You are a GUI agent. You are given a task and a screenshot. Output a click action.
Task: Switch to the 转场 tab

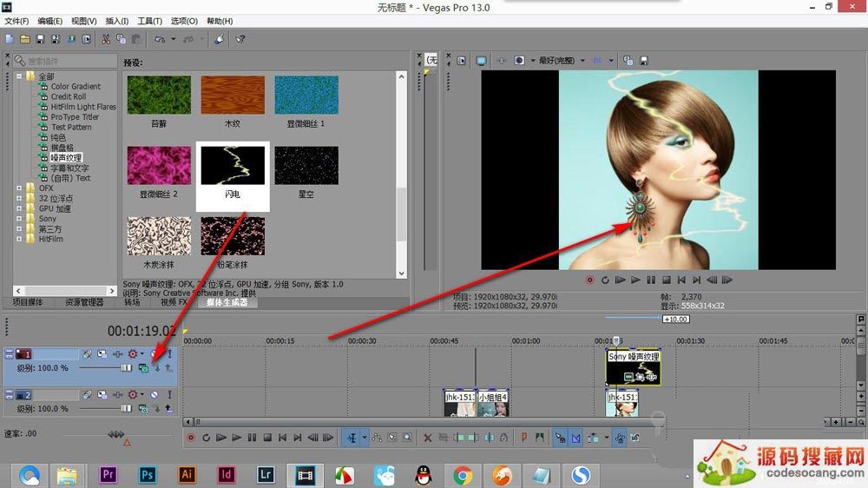point(132,302)
